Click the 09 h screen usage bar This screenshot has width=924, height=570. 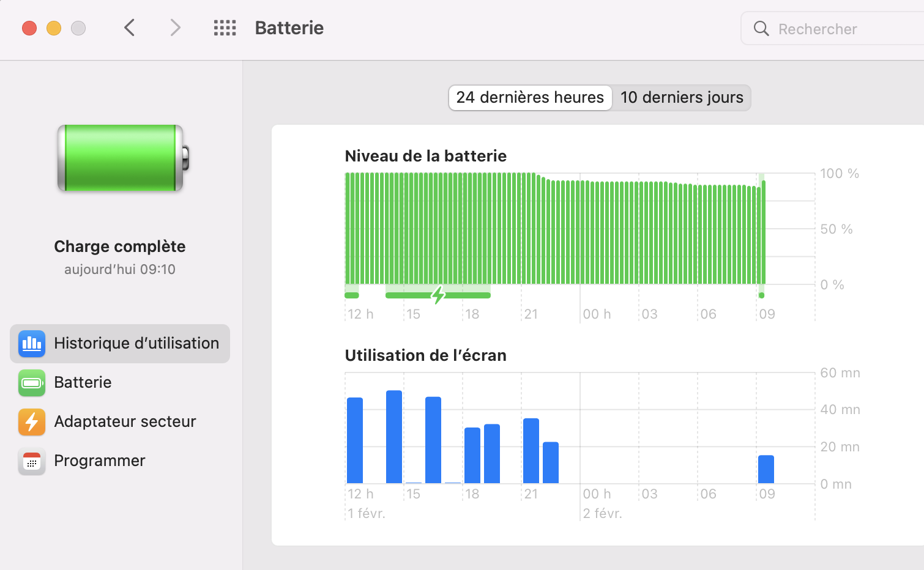point(766,470)
